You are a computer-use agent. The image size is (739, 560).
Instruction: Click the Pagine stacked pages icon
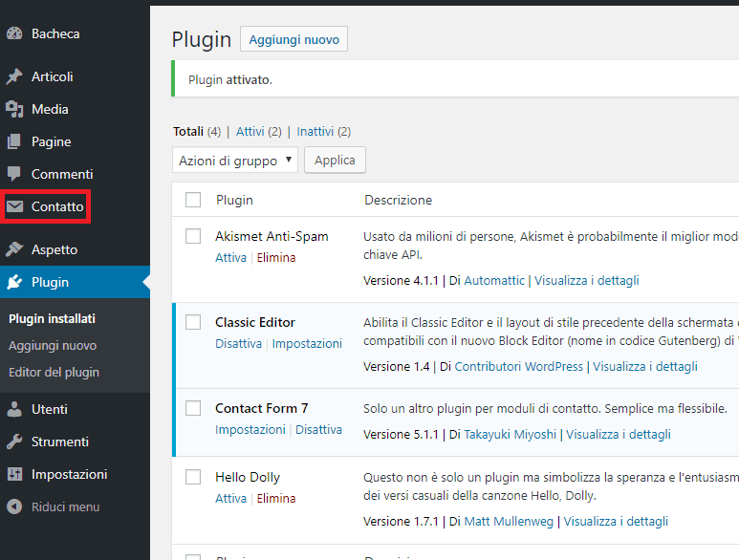(x=14, y=141)
